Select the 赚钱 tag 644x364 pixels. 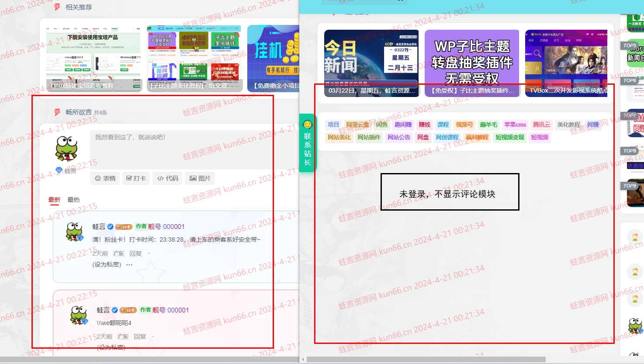pyautogui.click(x=425, y=125)
